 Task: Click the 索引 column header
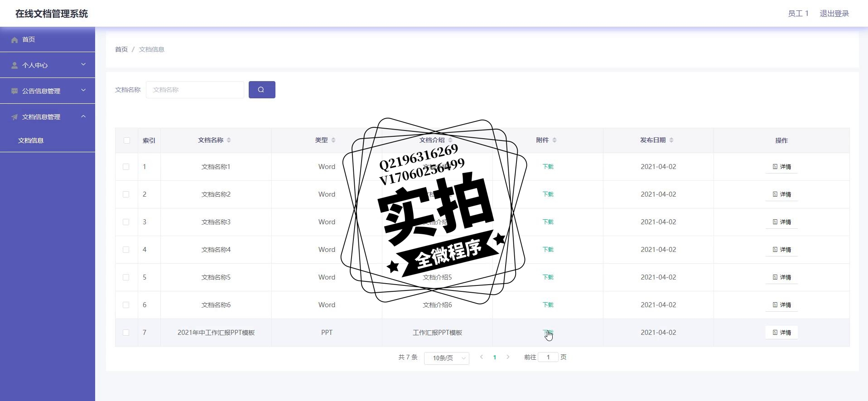(149, 140)
